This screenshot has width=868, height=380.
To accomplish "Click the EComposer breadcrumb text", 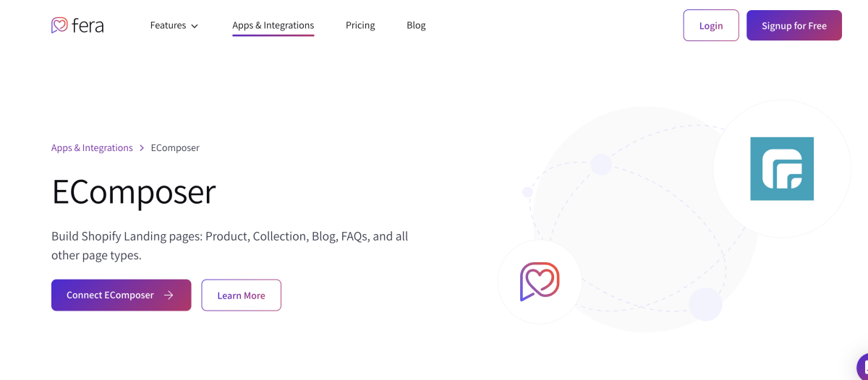I will [x=175, y=147].
